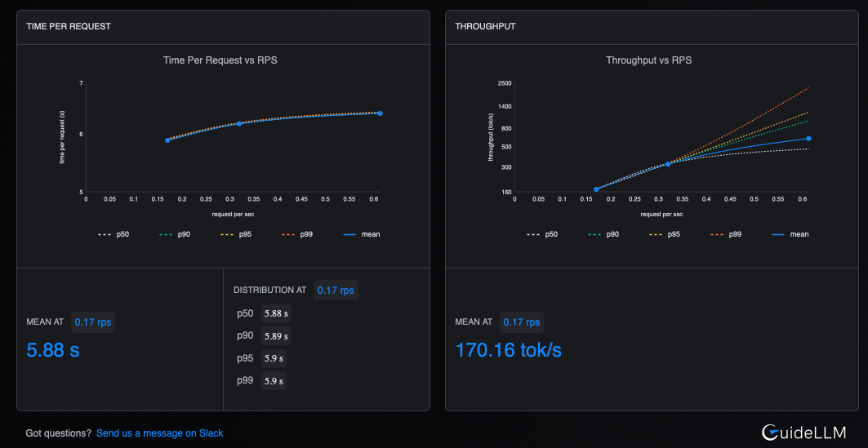Select middle data point on Time Per Request chart
The image size is (868, 448).
tap(239, 123)
